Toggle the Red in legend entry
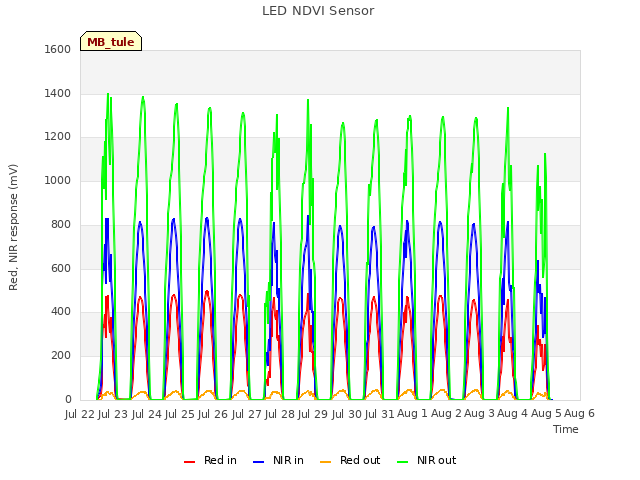Viewport: 640px width, 480px height. click(x=210, y=460)
